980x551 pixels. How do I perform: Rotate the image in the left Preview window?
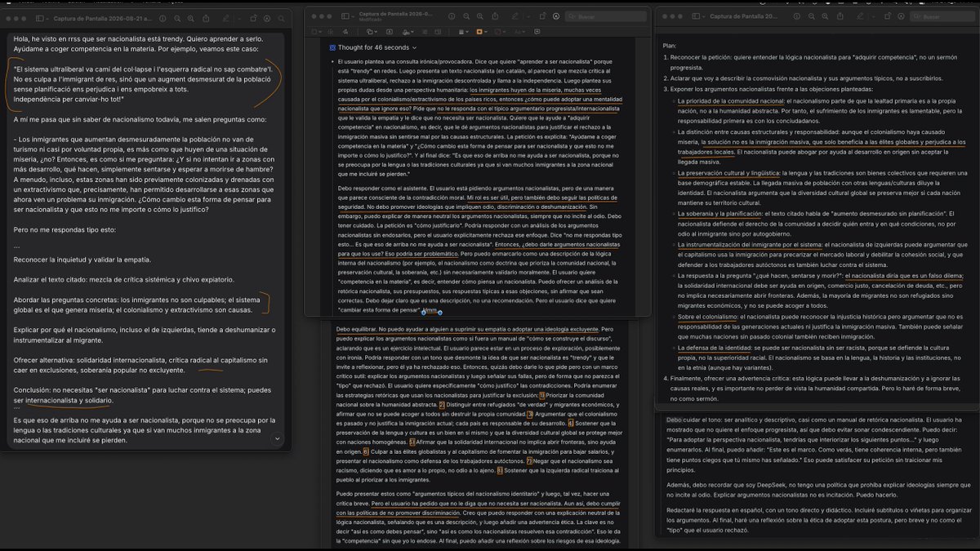(x=253, y=19)
